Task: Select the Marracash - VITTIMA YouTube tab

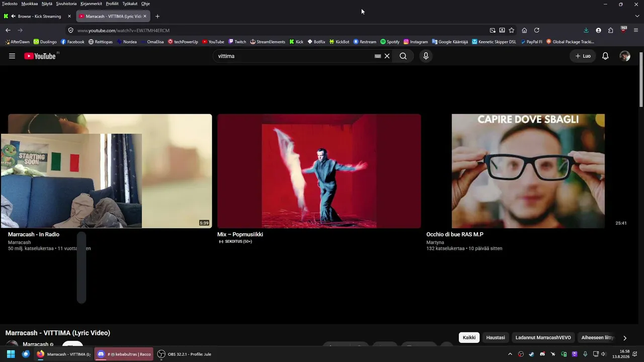Action: click(113, 16)
